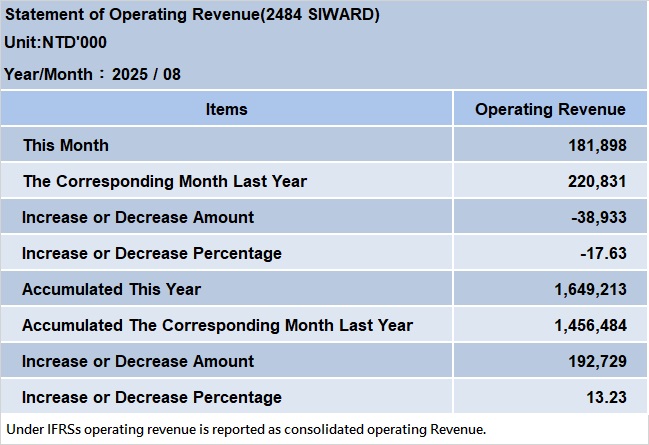Click the Accumulated This Year label
The image size is (649, 445).
112,289
